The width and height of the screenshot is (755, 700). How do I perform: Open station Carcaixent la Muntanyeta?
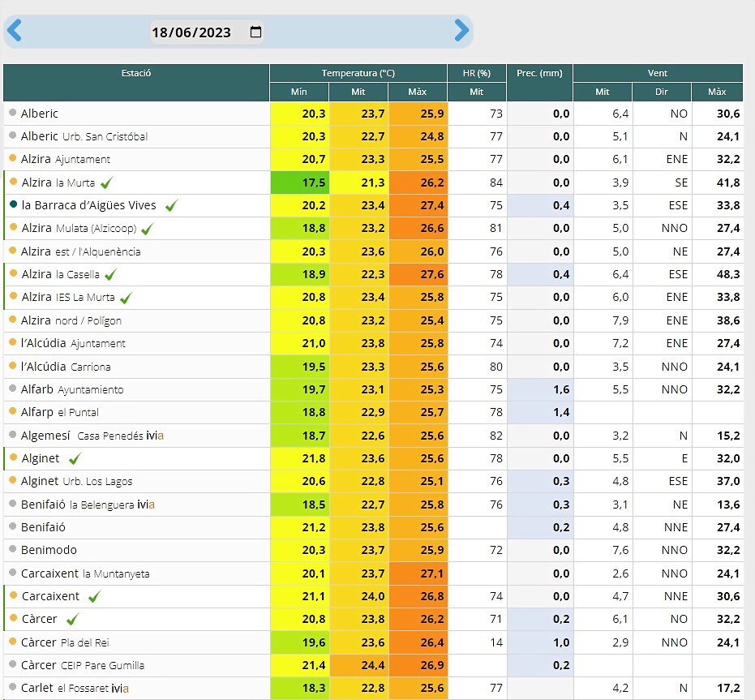(85, 573)
